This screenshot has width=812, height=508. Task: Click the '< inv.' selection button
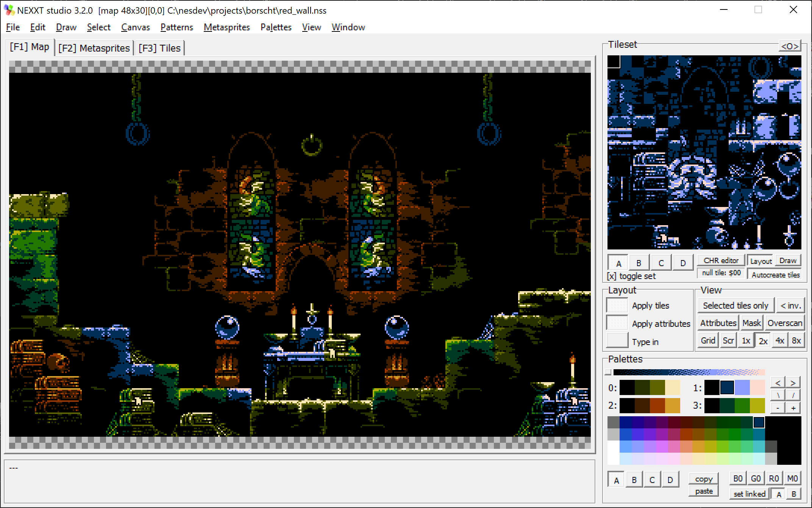[x=790, y=306]
